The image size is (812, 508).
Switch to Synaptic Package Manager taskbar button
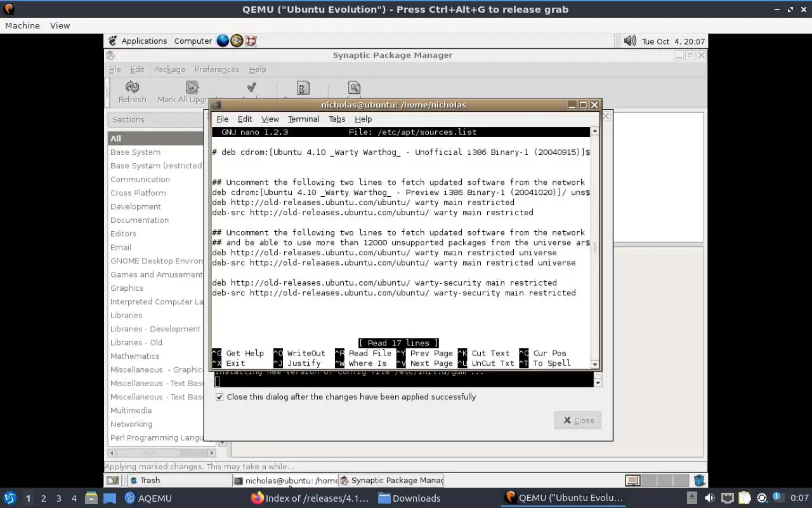(x=391, y=481)
